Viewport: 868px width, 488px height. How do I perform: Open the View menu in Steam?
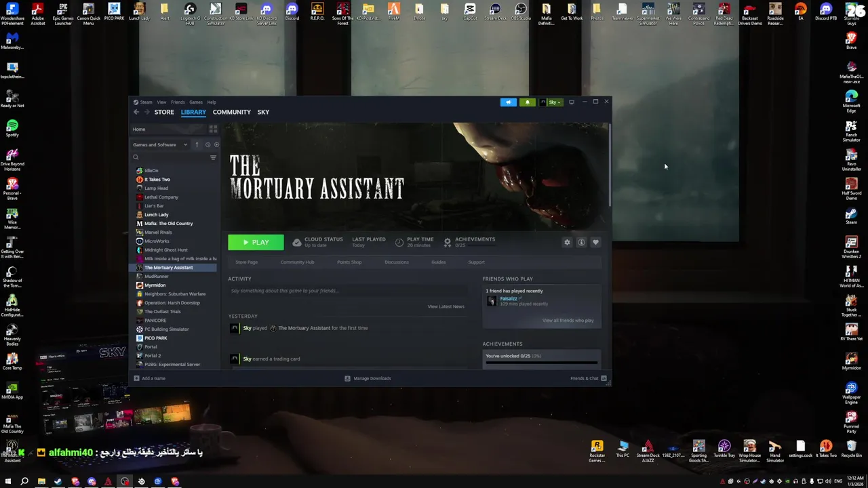161,102
